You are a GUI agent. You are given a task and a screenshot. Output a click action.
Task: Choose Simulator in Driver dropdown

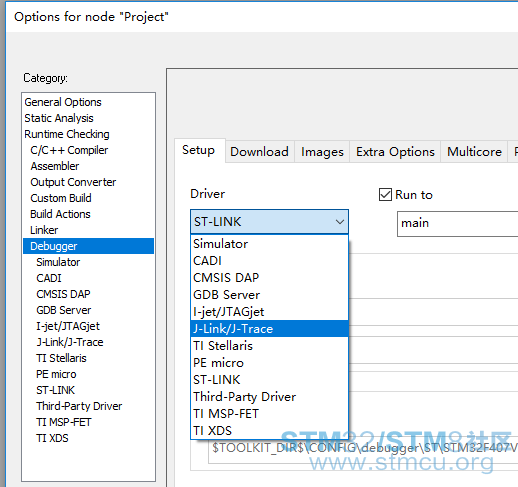point(269,244)
